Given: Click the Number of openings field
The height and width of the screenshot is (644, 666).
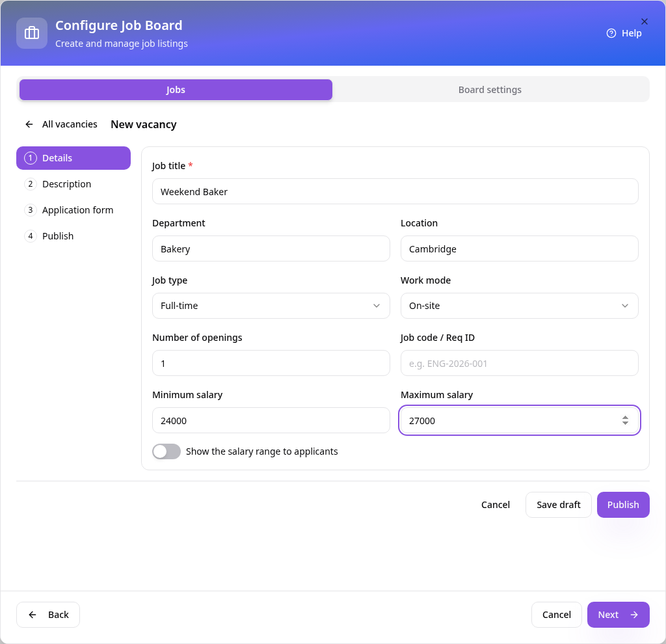Looking at the screenshot, I should click(271, 363).
